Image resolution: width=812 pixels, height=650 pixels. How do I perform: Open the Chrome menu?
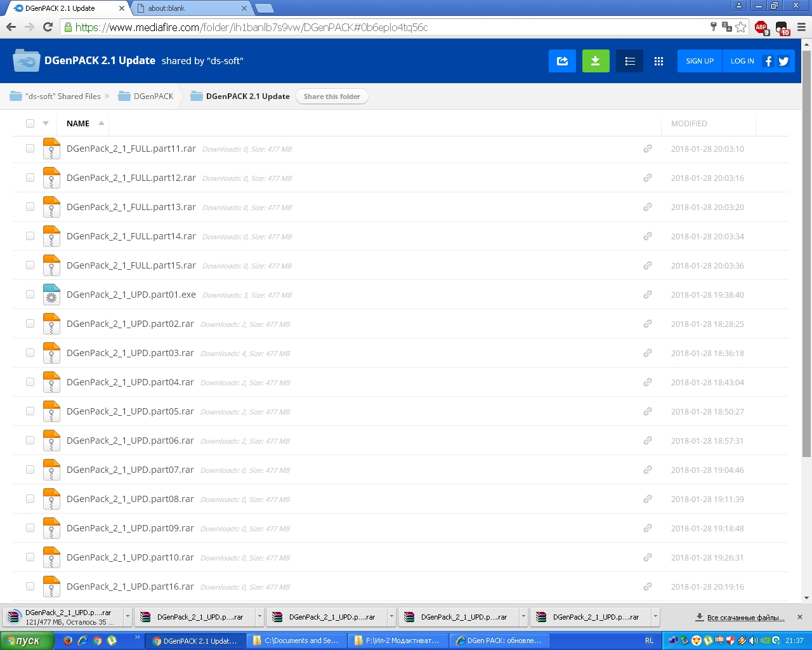point(801,27)
